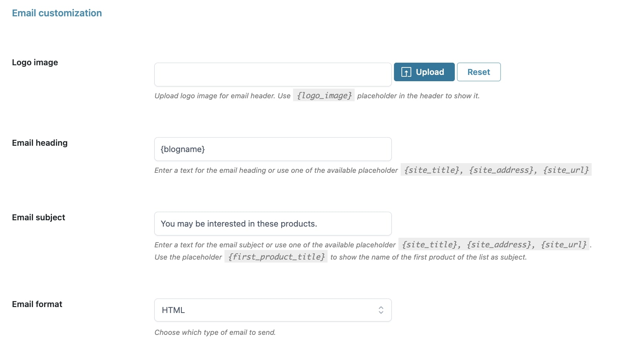Screen dimensions: 644x356
Task: Click the Email format label
Action: coord(37,304)
